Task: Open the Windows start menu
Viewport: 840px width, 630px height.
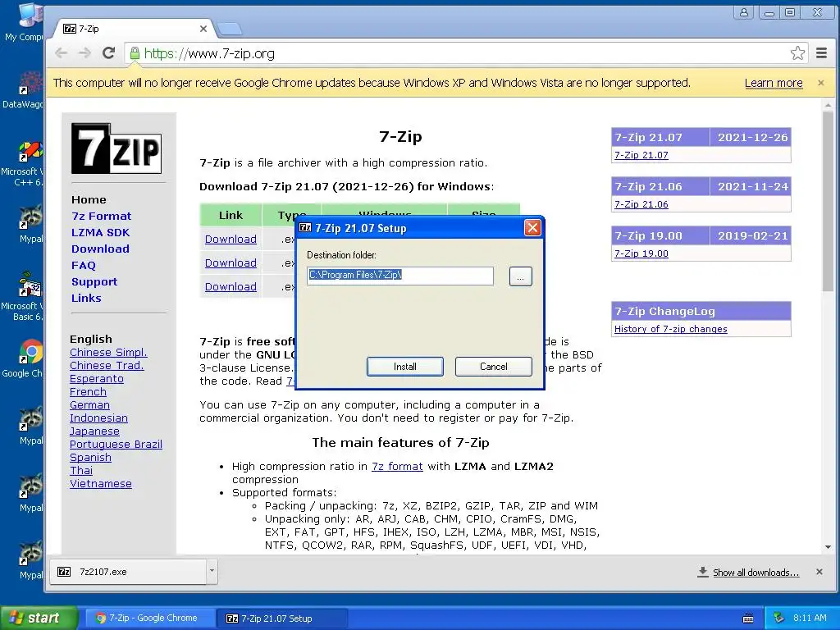Action: pyautogui.click(x=38, y=619)
